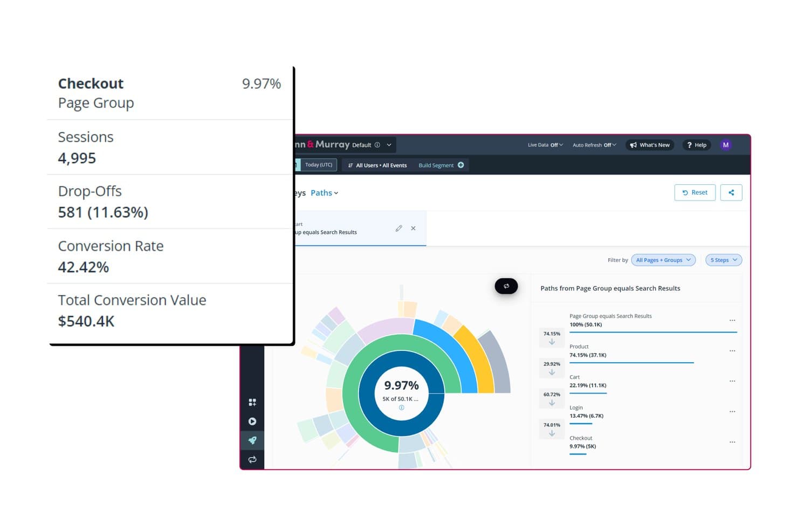This screenshot has width=798, height=532.
Task: Click Conversion Rate 42.42% in tooltip
Action: 84,267
